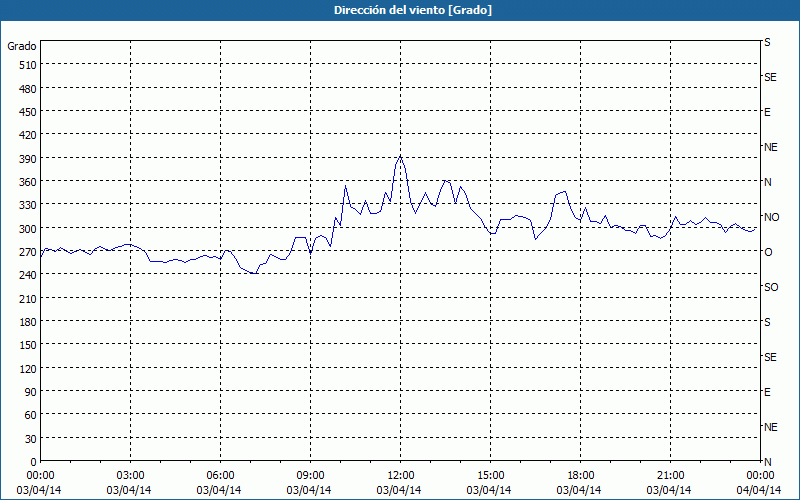The height and width of the screenshot is (500, 800).
Task: Click the O compass label at 270
Action: tap(768, 252)
